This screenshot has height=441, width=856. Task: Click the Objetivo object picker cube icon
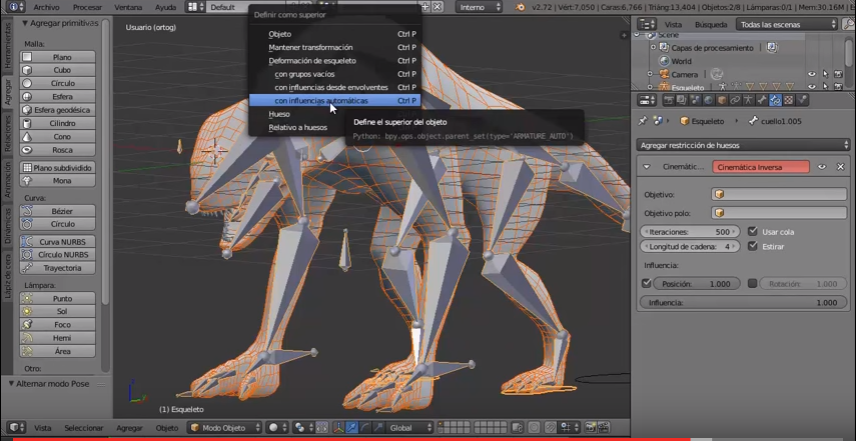point(718,194)
